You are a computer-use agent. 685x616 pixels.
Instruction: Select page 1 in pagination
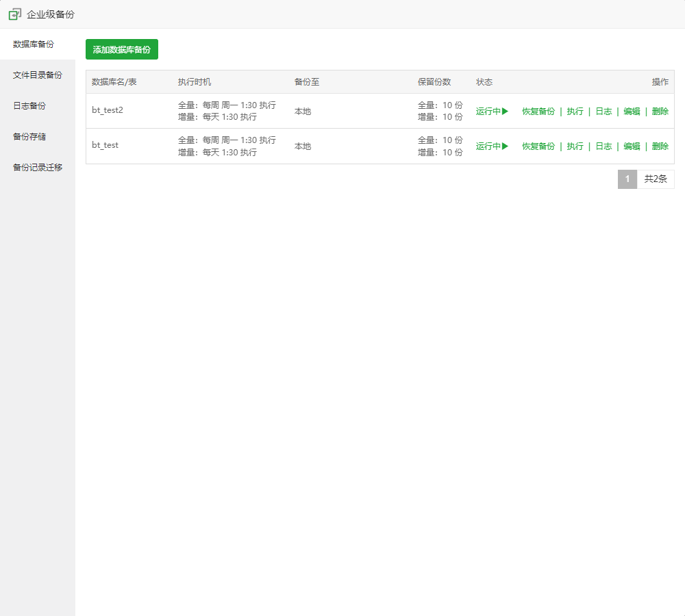pos(627,179)
